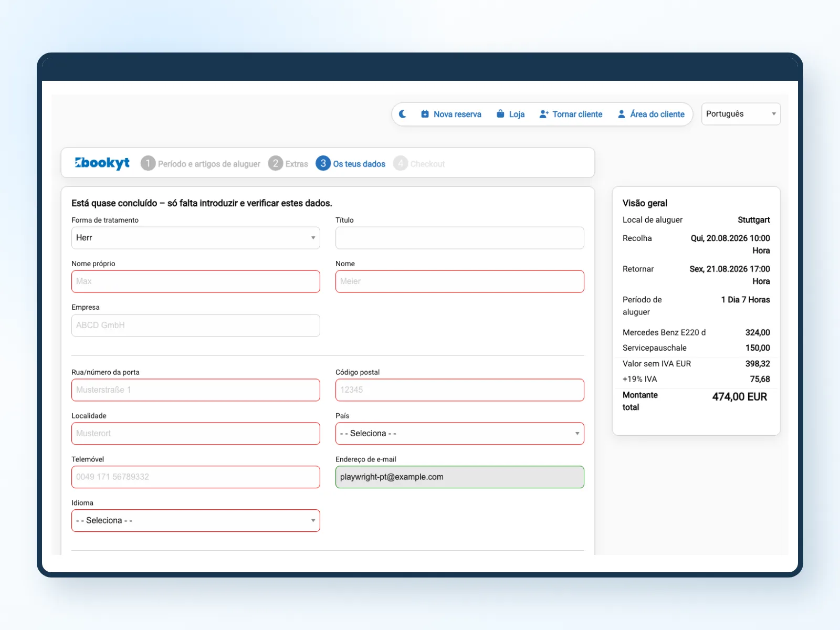The height and width of the screenshot is (630, 840).
Task: Open the País selection dropdown
Action: pos(460,434)
